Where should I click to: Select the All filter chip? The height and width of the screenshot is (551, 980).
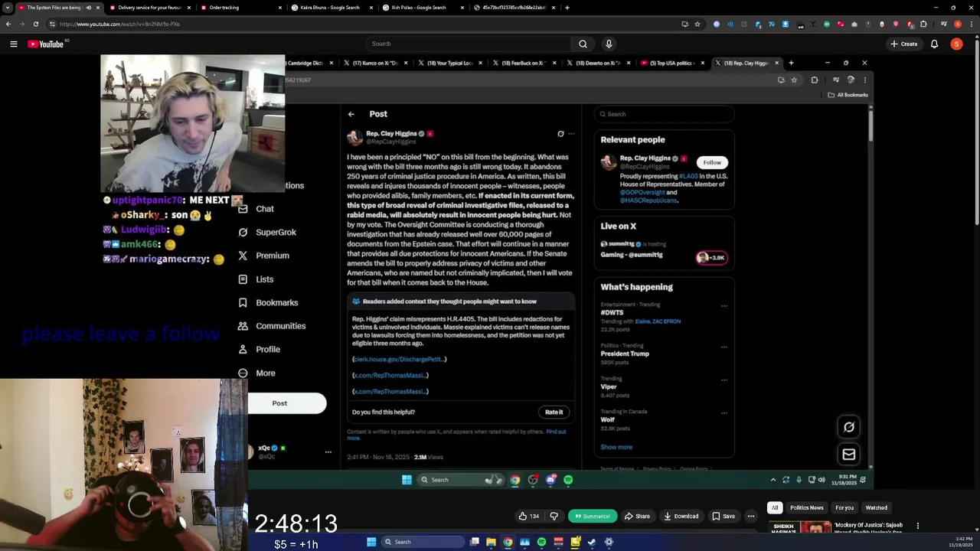775,507
